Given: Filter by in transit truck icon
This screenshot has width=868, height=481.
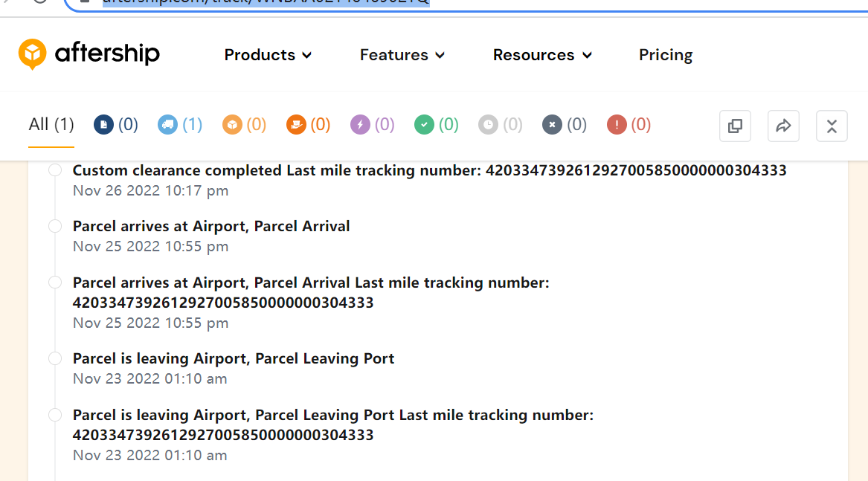Looking at the screenshot, I should pos(167,125).
